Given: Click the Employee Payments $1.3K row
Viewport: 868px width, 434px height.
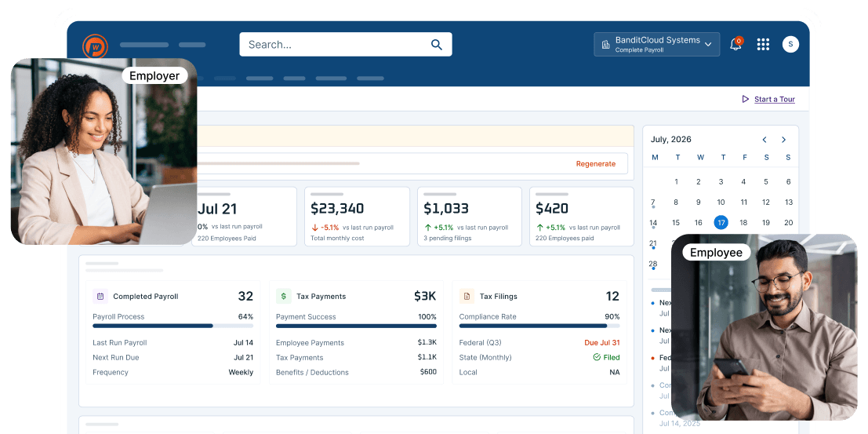Looking at the screenshot, I should point(356,342).
